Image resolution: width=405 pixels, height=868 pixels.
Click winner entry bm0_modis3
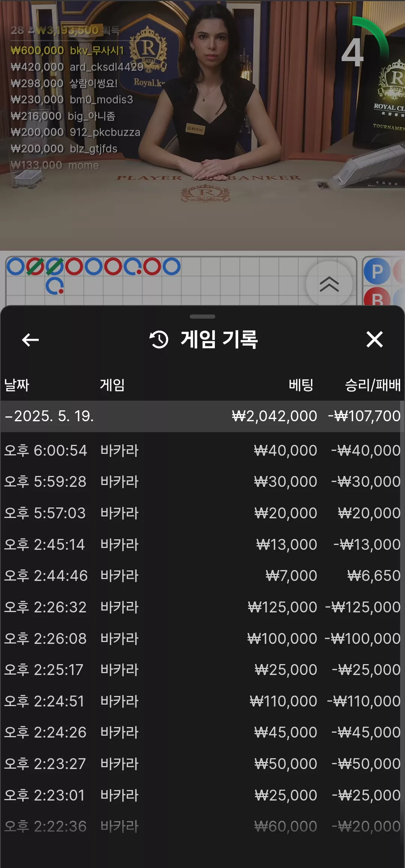tap(72, 100)
